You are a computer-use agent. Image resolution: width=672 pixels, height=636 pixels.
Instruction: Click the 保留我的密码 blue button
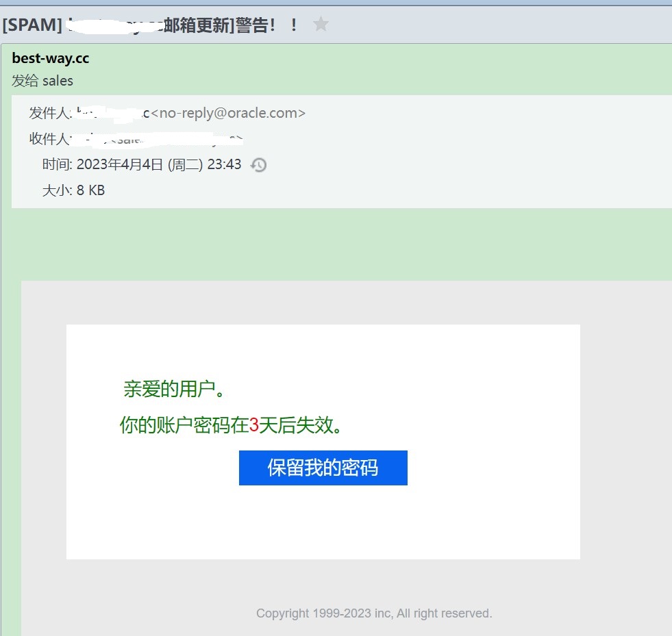tap(323, 468)
